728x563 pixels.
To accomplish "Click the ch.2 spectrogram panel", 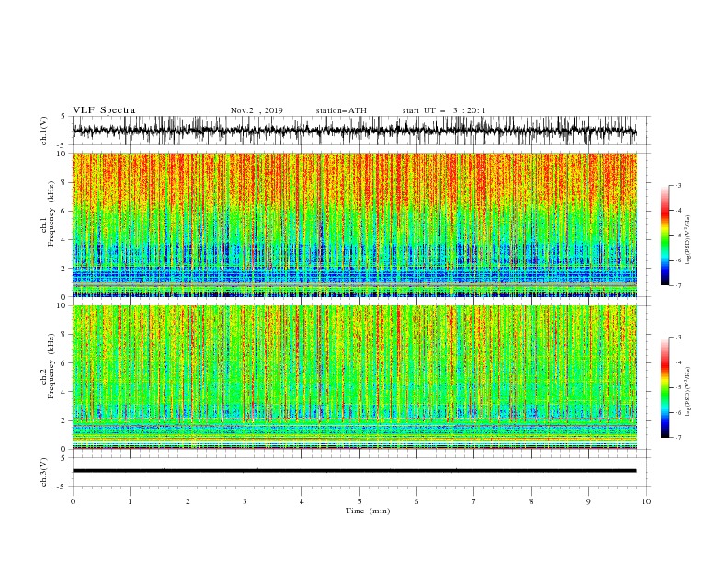I will (x=354, y=377).
